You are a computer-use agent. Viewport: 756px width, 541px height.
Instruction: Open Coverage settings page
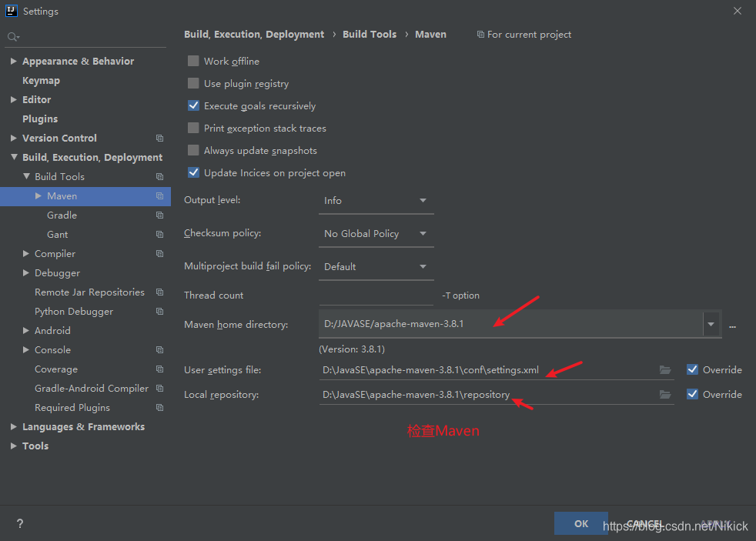tap(56, 369)
